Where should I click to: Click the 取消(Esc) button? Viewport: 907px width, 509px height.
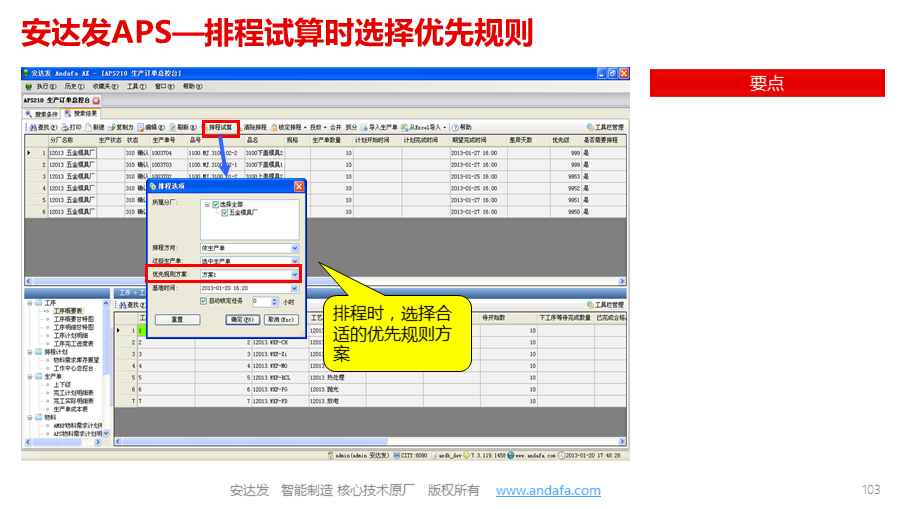tap(281, 319)
